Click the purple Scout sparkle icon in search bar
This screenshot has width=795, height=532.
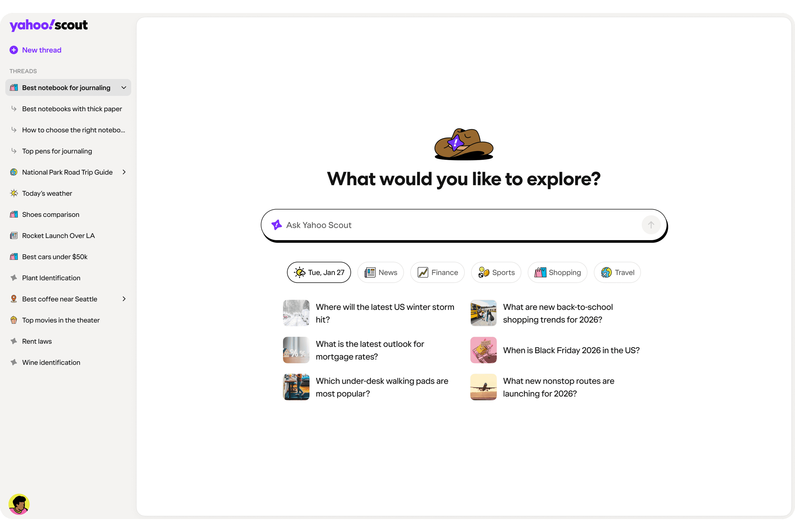pyautogui.click(x=277, y=225)
